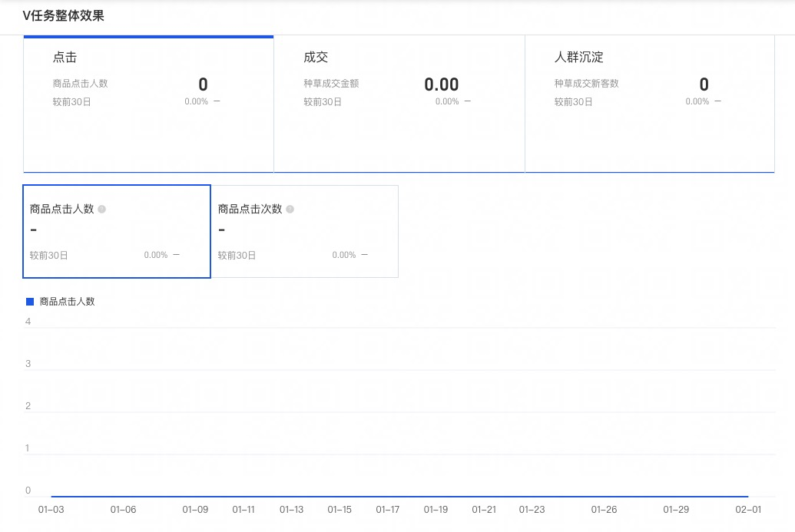Click x-axis date label 01-17

388,510
